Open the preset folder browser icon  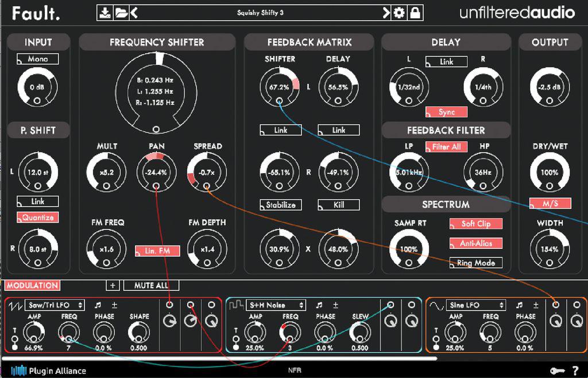coord(121,13)
